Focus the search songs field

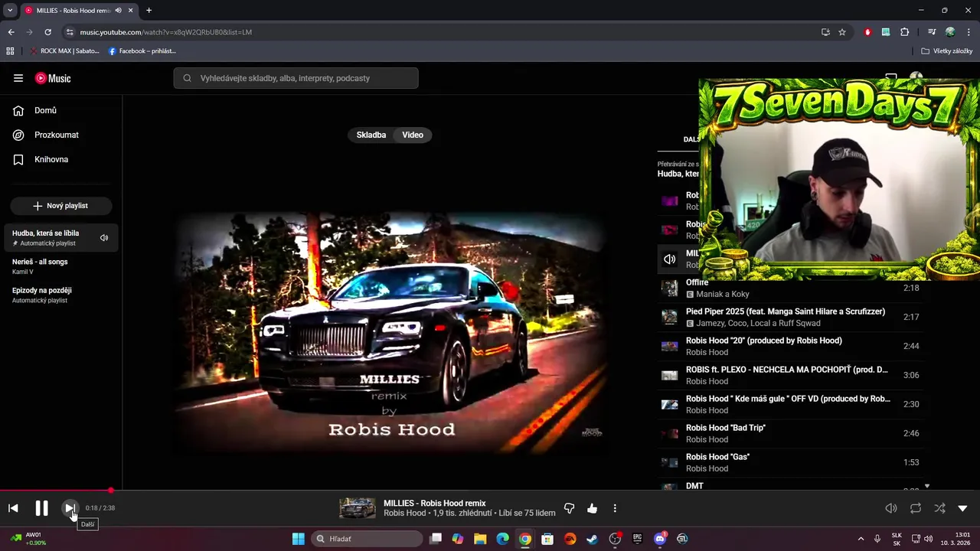296,78
